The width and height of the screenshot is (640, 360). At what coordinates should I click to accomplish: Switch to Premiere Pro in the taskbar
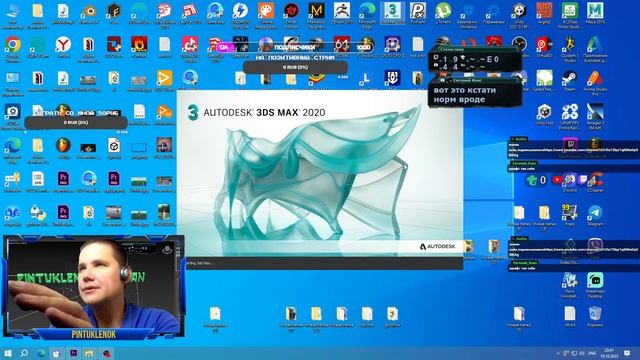(x=74, y=353)
